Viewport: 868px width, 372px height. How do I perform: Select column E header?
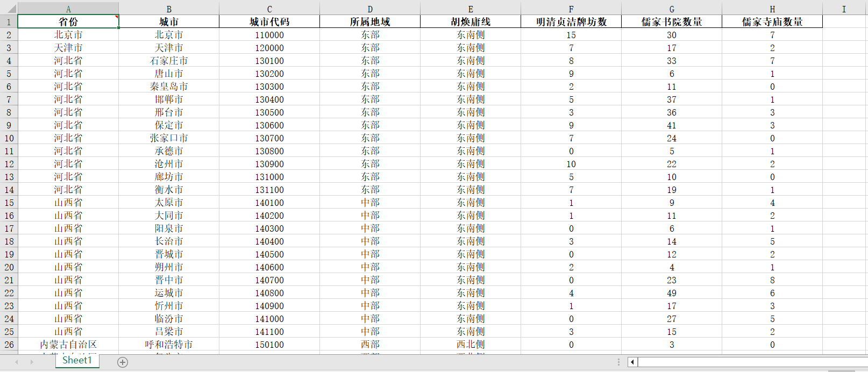(x=471, y=9)
